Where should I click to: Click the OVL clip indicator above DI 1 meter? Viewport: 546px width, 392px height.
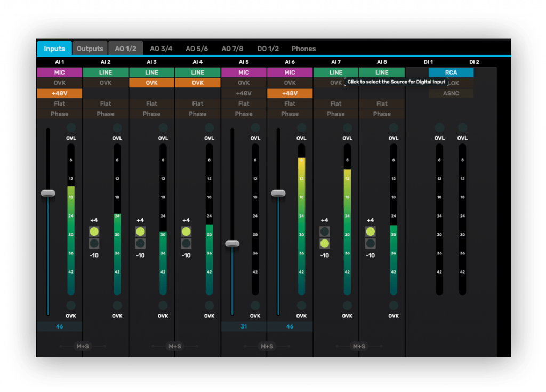coord(439,128)
